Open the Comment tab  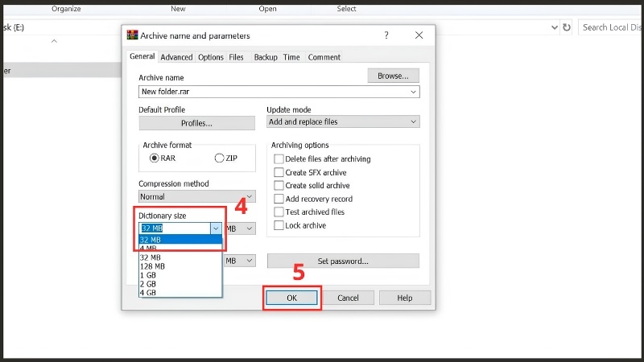[324, 57]
